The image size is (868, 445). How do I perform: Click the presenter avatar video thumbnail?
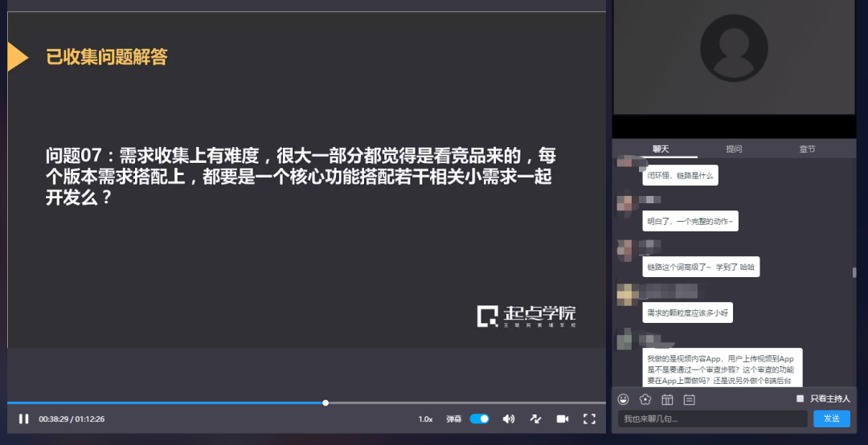(734, 57)
